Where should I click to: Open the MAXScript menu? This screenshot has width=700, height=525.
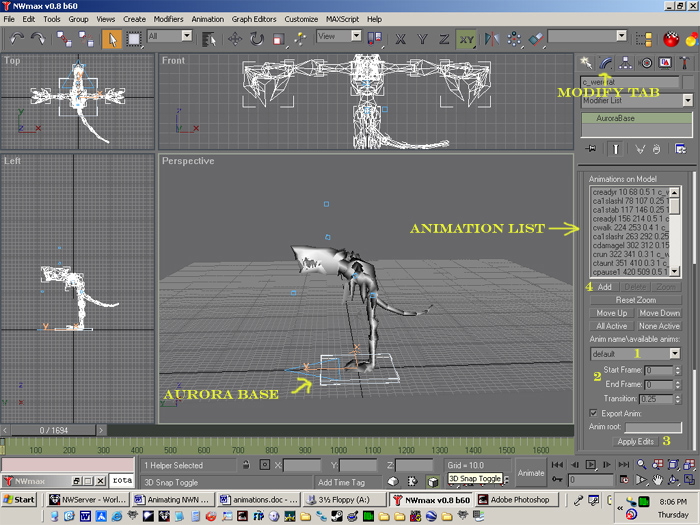pos(343,19)
